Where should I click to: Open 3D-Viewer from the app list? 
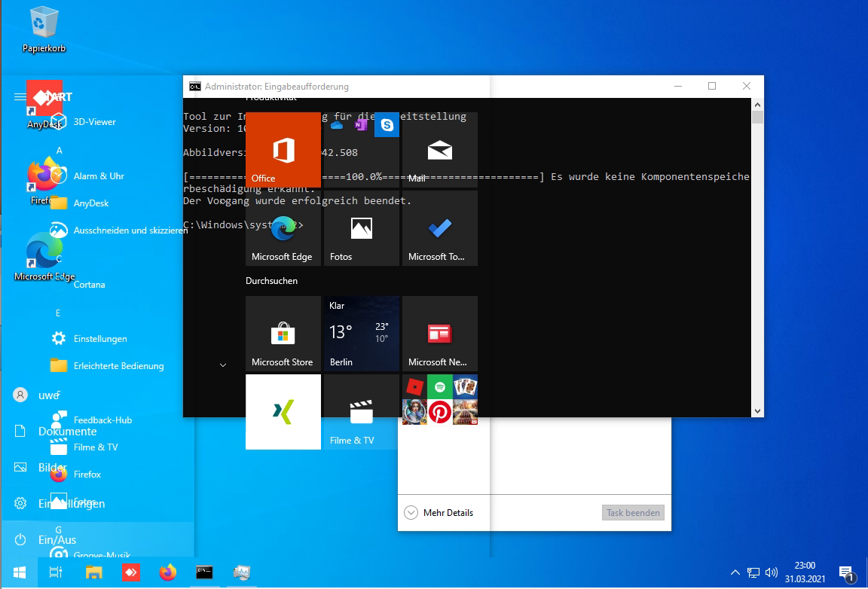pyautogui.click(x=94, y=122)
